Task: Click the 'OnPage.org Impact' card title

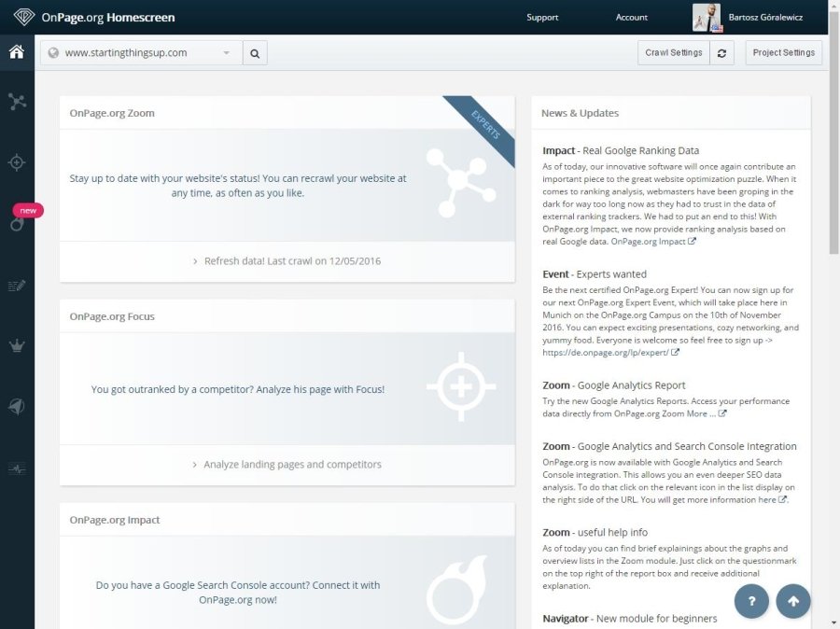Action: (115, 520)
